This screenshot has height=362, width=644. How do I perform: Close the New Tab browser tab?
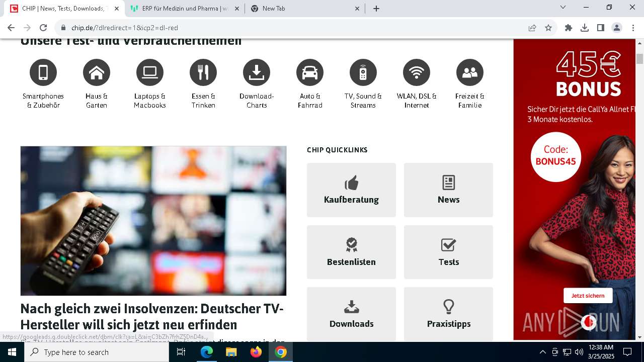tap(357, 9)
